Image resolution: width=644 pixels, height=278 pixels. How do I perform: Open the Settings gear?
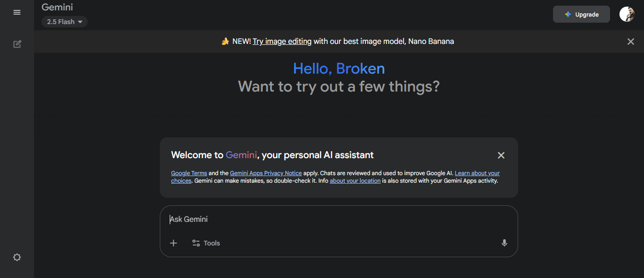[17, 257]
